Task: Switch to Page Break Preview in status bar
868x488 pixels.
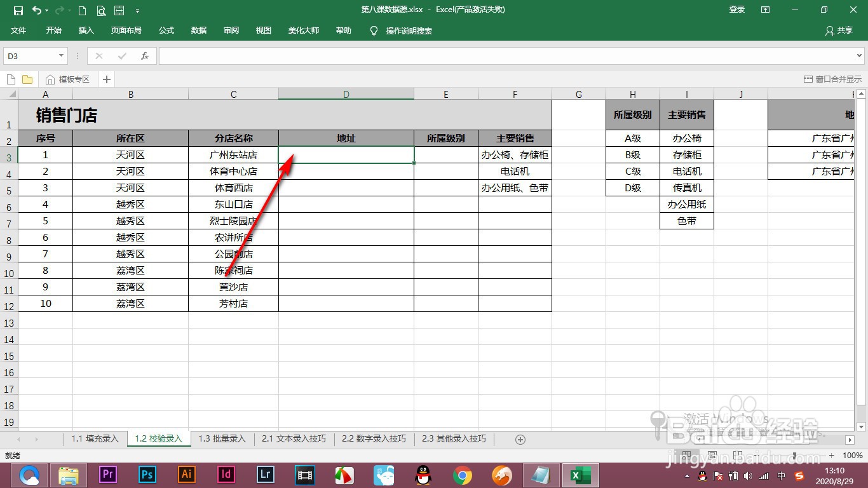Action: 737,456
